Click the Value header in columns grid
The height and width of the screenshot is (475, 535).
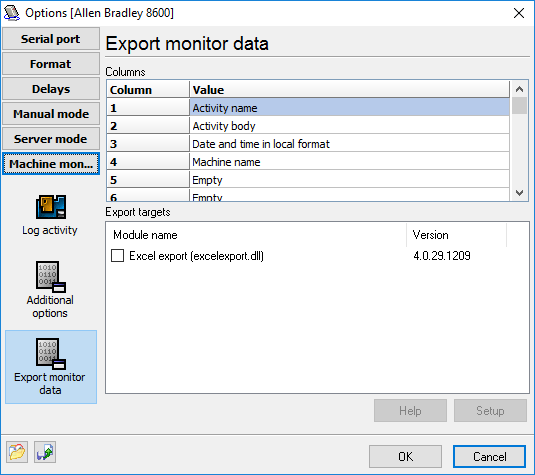tap(349, 90)
